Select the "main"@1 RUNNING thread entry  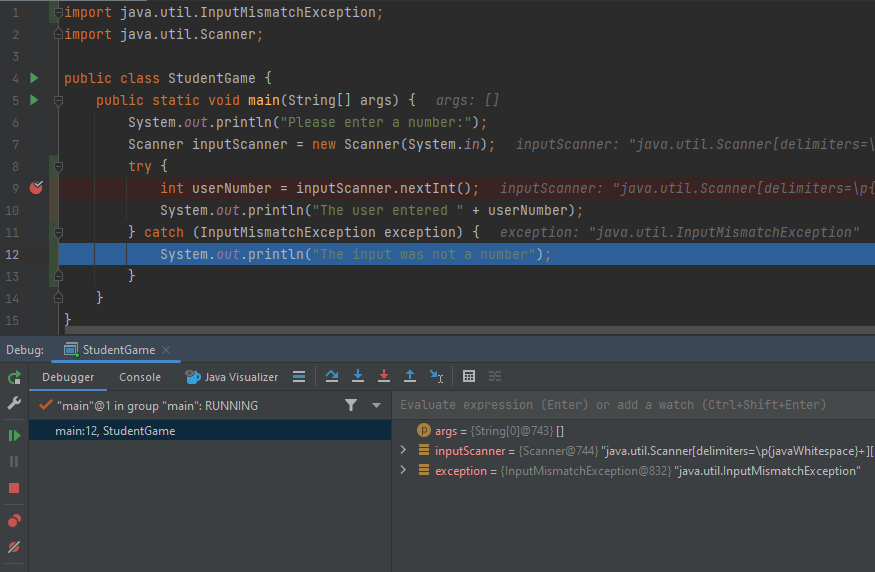coord(157,406)
